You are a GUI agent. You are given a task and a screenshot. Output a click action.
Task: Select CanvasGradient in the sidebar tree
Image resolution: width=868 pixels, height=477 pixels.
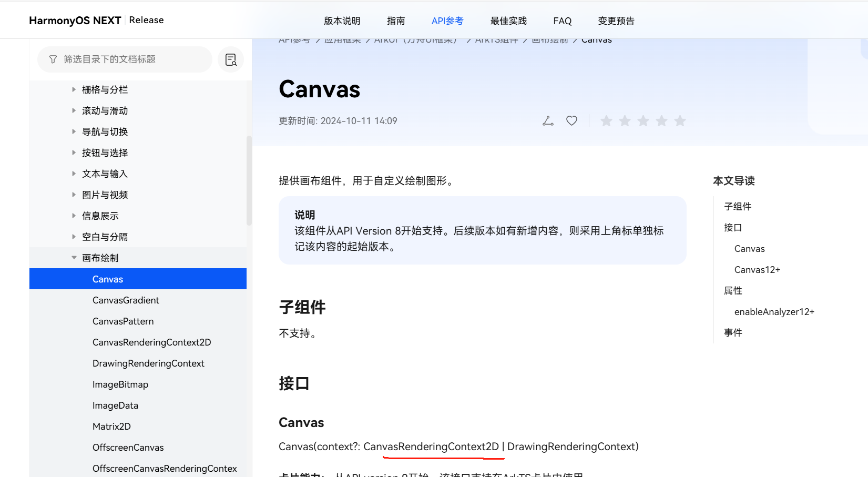pos(126,300)
